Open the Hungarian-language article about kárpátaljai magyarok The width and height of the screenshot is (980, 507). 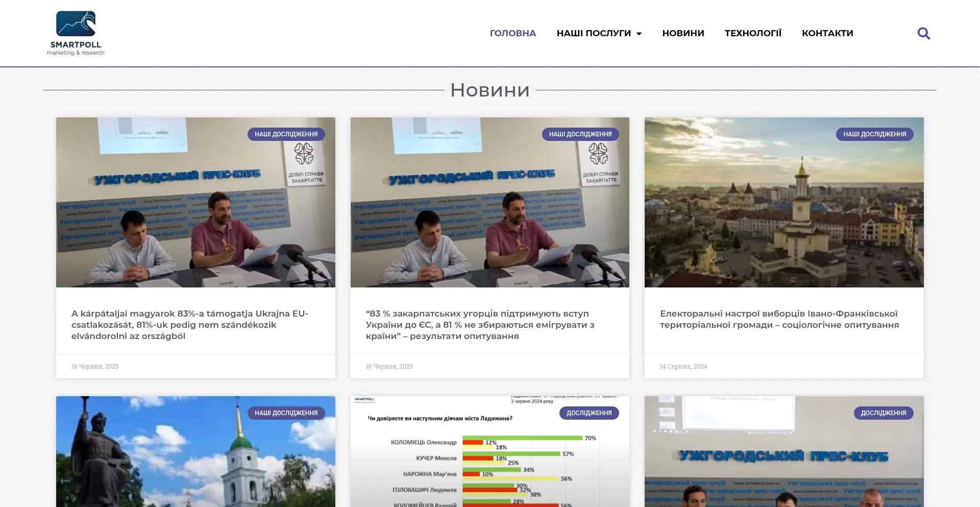click(x=190, y=325)
